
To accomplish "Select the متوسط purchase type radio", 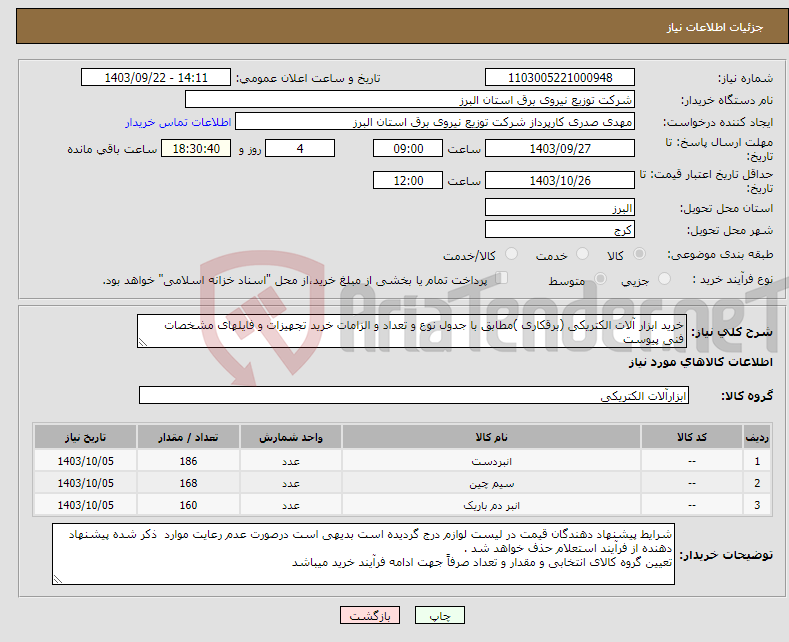I will [600, 279].
